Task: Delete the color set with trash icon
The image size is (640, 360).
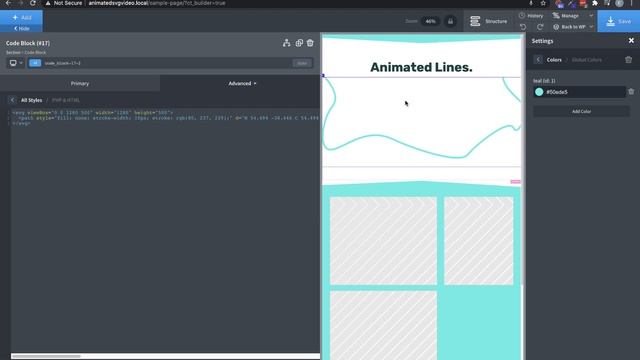Action: pos(628,60)
